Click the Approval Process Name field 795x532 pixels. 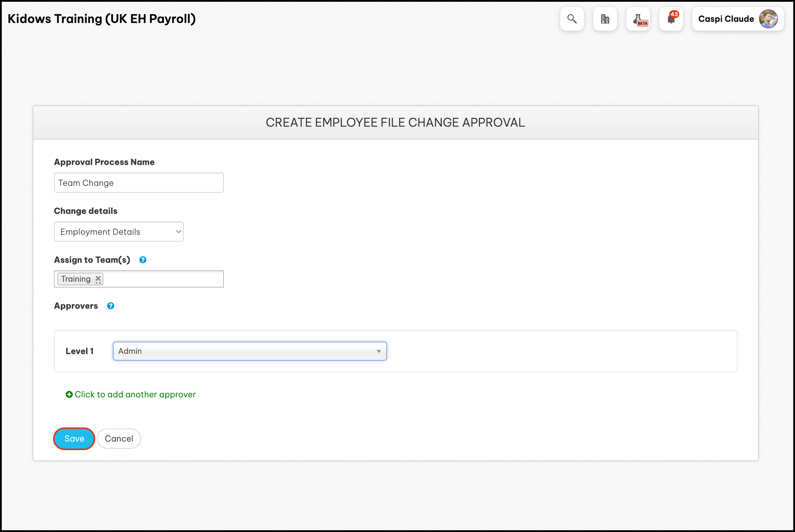[139, 183]
